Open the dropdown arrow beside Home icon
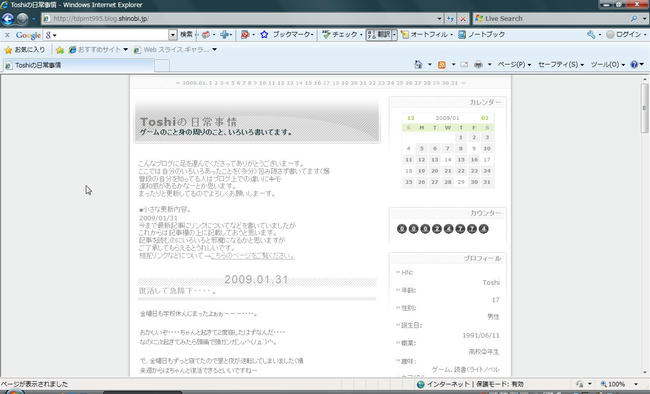The width and height of the screenshot is (650, 394). click(429, 65)
